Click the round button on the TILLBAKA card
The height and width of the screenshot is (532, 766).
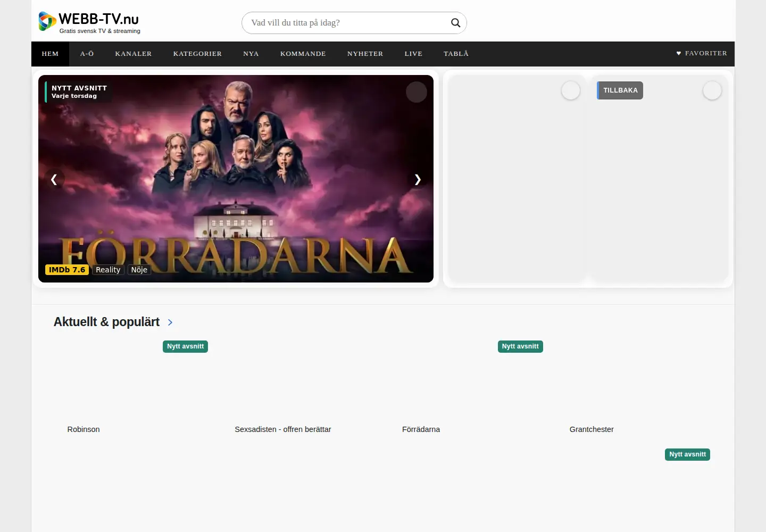point(712,90)
